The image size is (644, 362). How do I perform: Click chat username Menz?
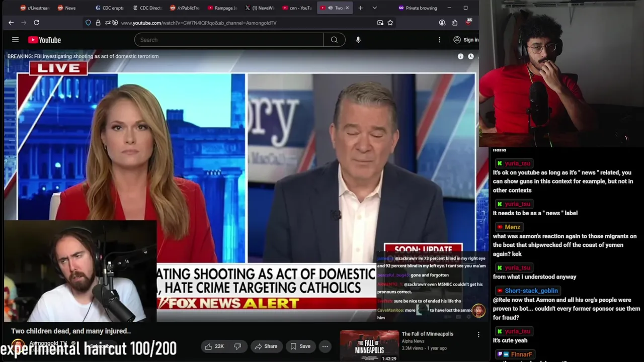(x=512, y=227)
